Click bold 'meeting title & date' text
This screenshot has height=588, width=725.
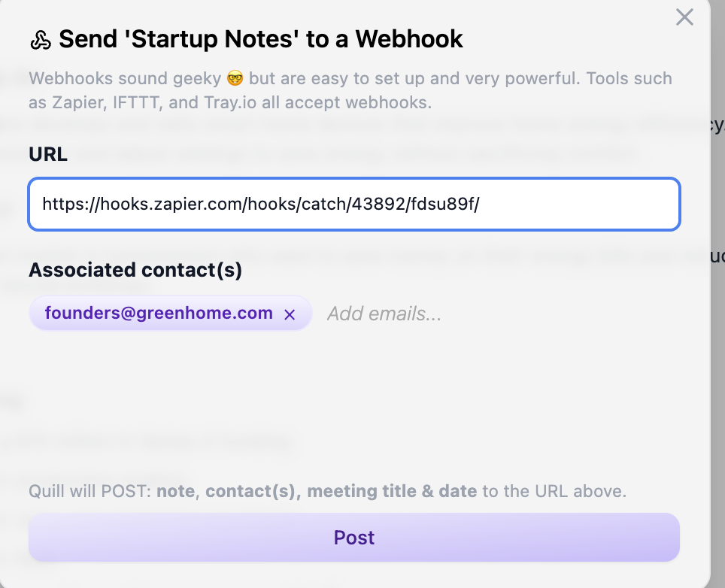coord(392,492)
